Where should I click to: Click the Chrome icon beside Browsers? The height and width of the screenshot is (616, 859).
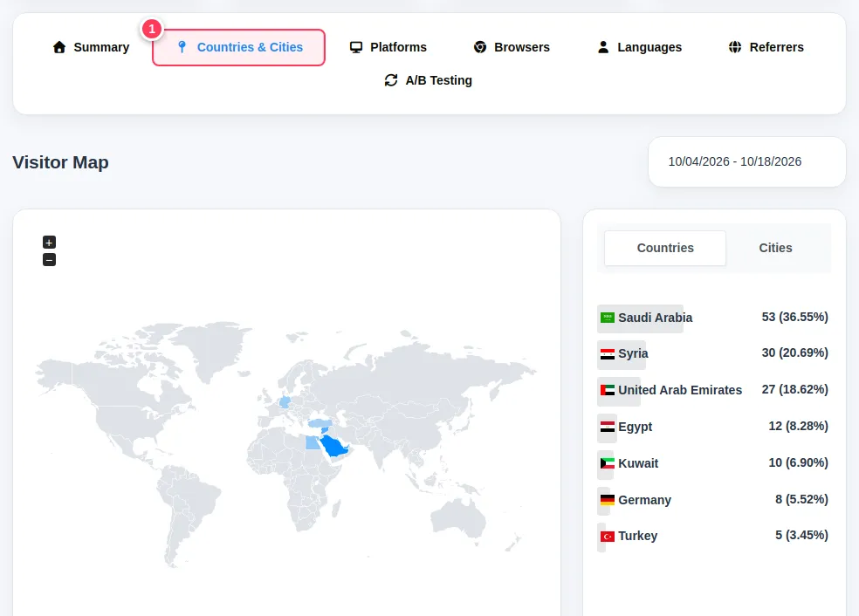[480, 47]
